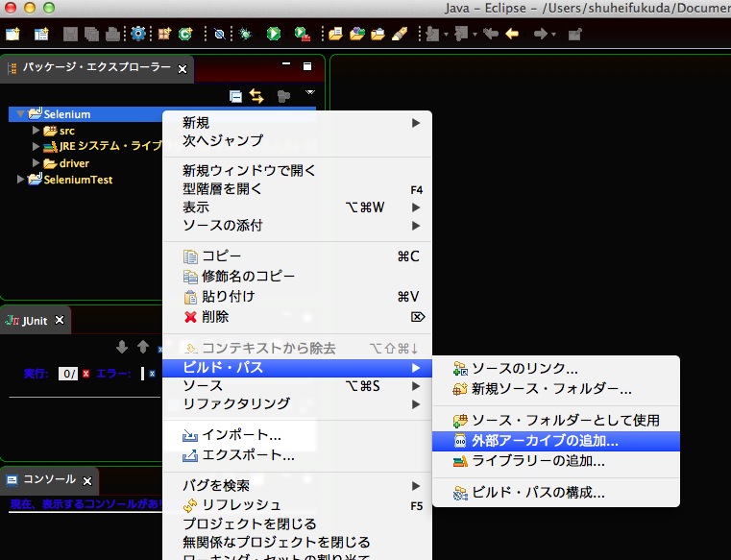This screenshot has height=560, width=731.
Task: Expand the JRE システム・ライブラリー node
Action: click(x=36, y=146)
